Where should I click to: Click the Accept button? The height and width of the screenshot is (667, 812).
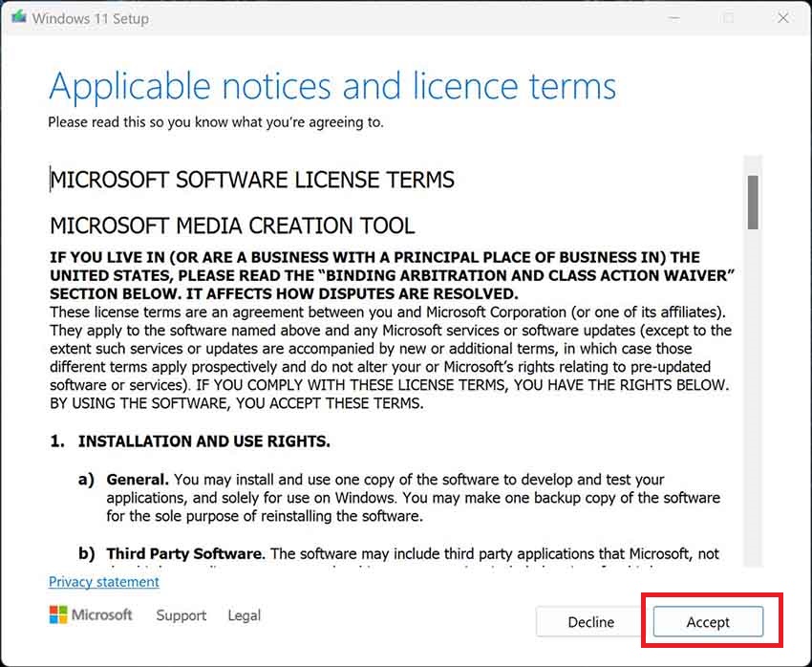click(708, 621)
